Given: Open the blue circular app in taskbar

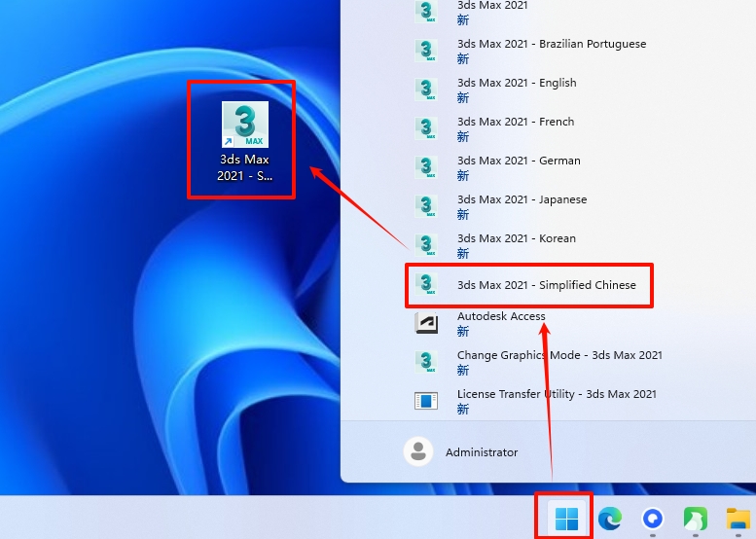Looking at the screenshot, I should [652, 520].
